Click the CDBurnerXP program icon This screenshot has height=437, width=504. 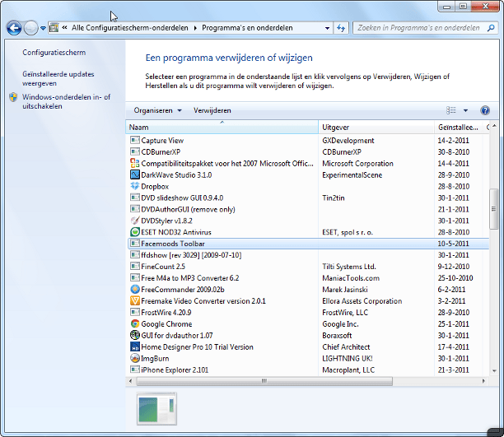tap(135, 151)
